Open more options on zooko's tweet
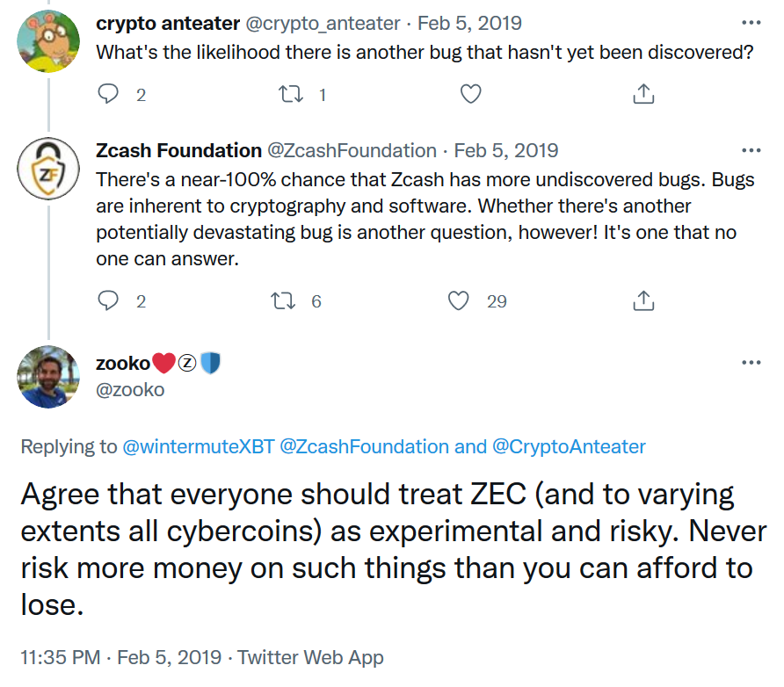 [x=751, y=363]
